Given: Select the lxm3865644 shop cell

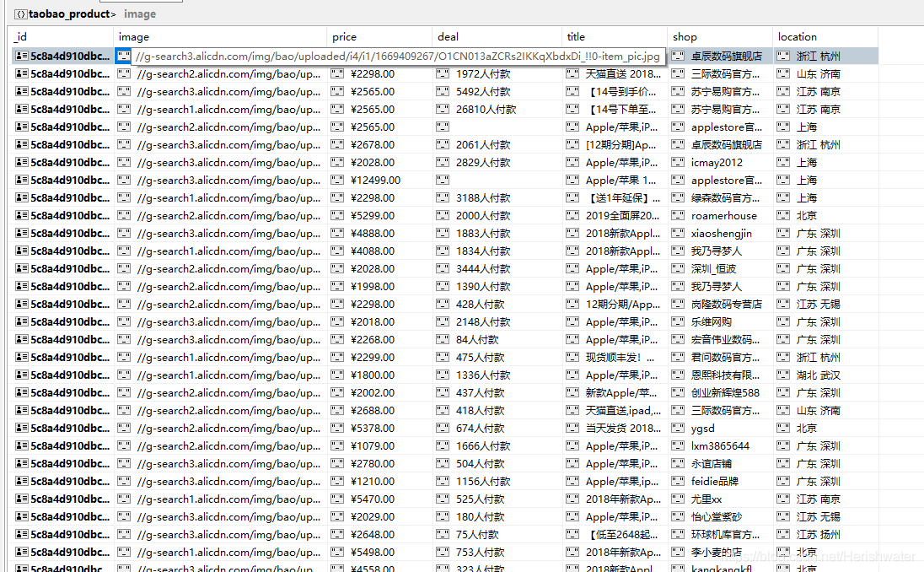Looking at the screenshot, I should click(x=720, y=445).
